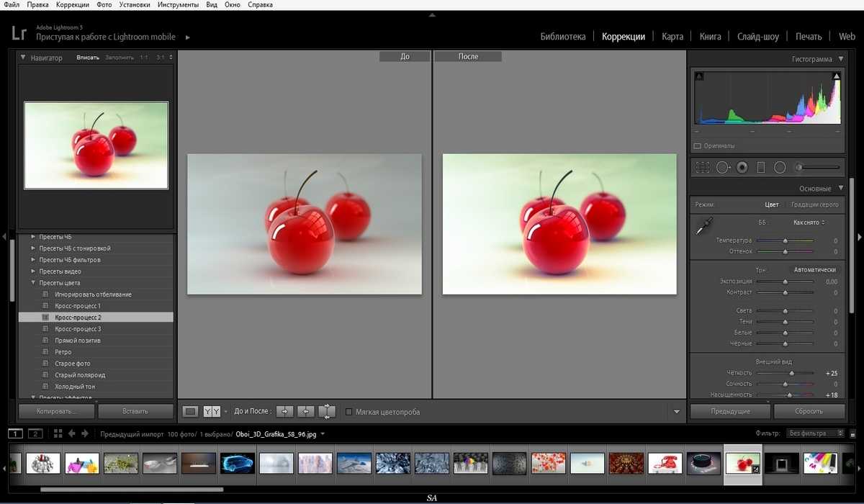Activate the red eye correction tool

(x=742, y=167)
